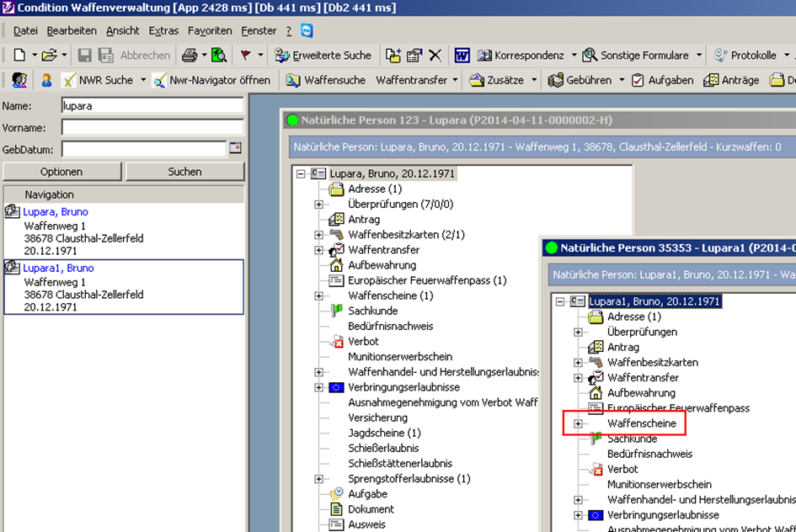Open the Waffensuche tool

click(x=325, y=80)
